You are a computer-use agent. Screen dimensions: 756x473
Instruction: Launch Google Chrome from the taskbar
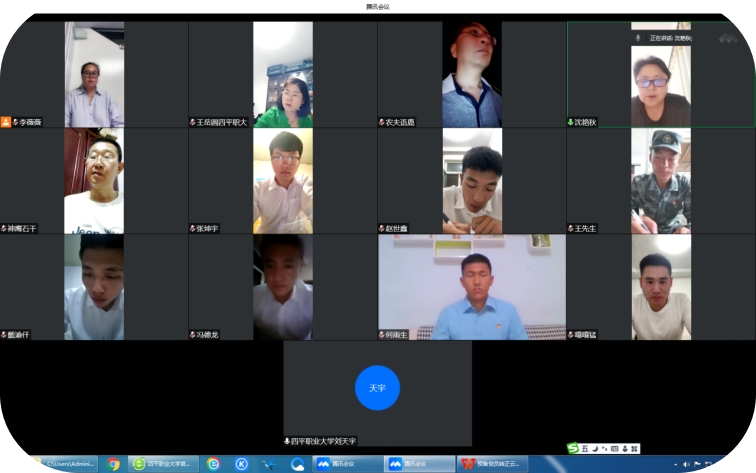point(113,464)
